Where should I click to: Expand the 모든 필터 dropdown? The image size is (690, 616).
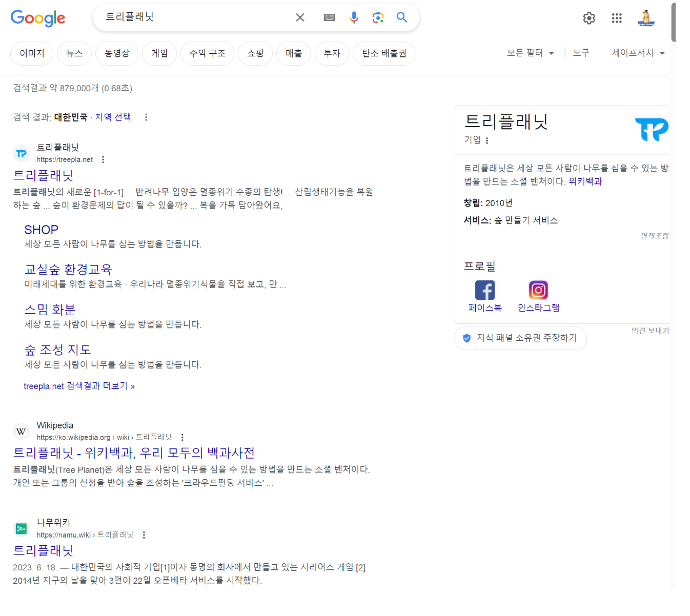530,53
